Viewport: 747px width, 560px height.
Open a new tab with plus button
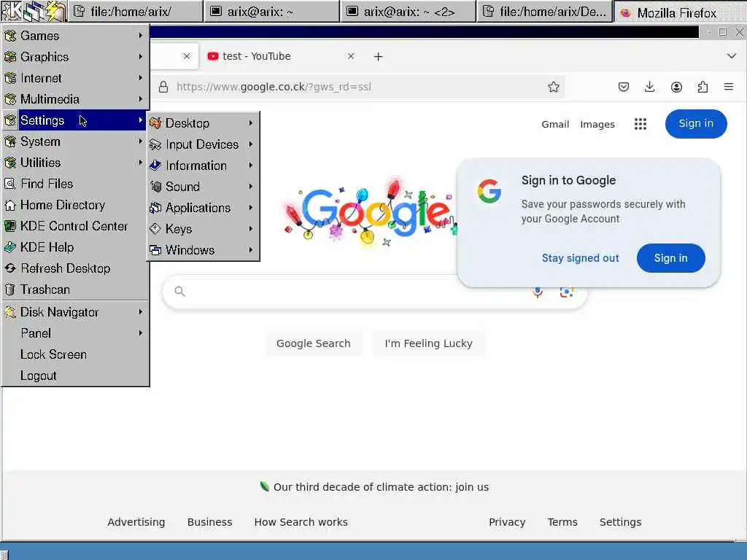point(379,57)
